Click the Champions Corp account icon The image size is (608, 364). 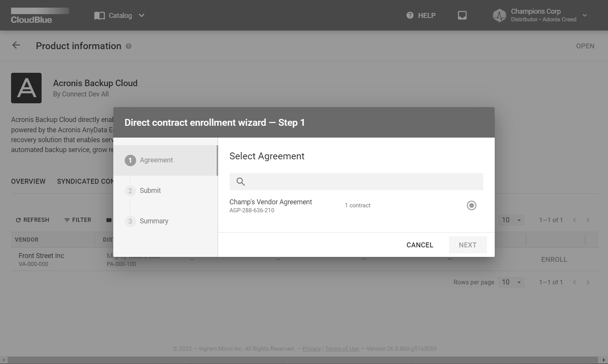pos(499,16)
